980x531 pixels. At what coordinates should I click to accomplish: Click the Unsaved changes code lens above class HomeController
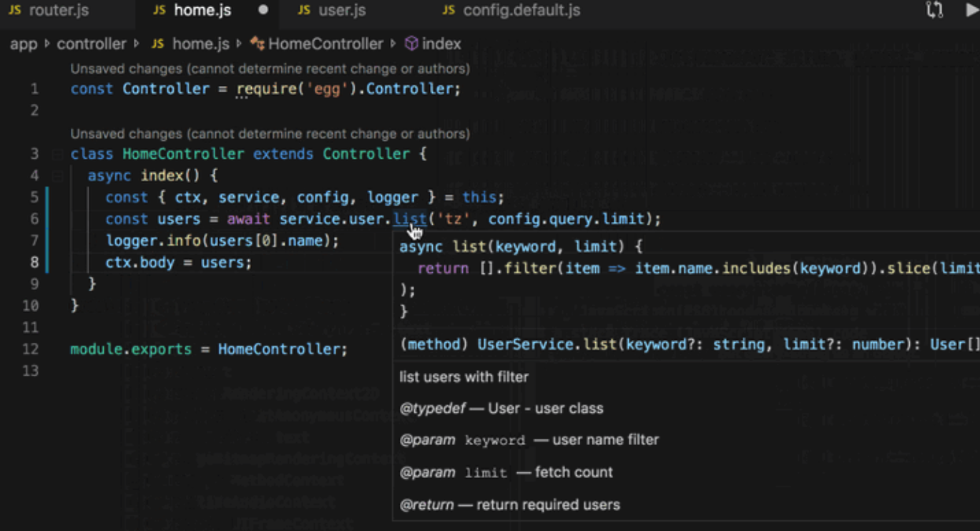[270, 134]
